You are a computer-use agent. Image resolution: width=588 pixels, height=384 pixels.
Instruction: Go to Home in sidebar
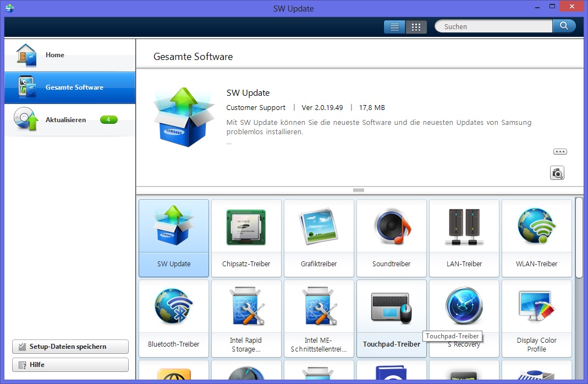[70, 55]
